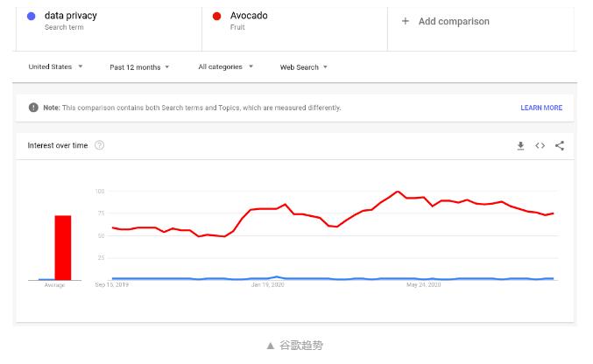Click the Avocado peak at 100
This screenshot has height=364, width=593.
pyautogui.click(x=398, y=192)
